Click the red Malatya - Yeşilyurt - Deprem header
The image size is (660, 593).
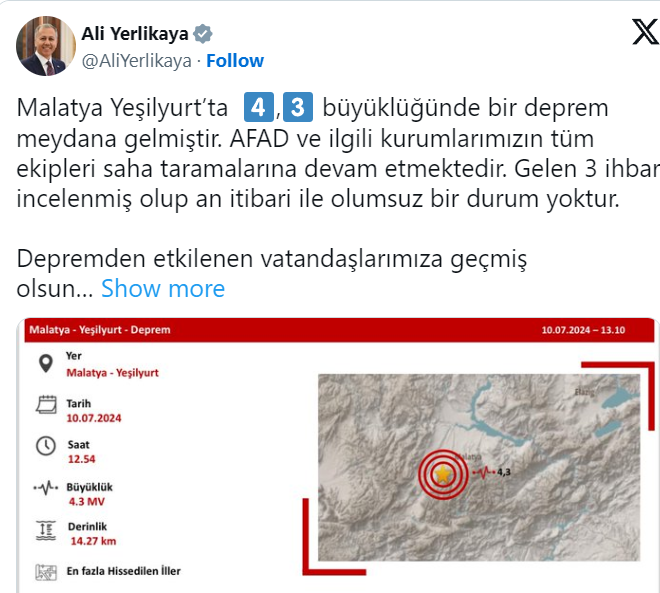(339, 330)
